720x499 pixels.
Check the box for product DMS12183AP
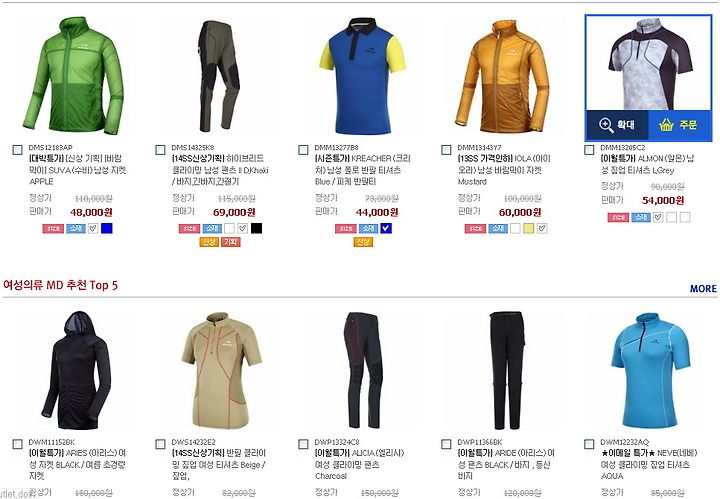pos(17,150)
